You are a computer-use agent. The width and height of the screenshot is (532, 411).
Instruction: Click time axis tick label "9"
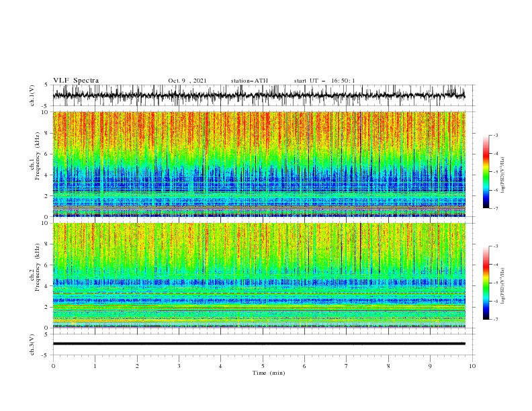click(x=430, y=366)
